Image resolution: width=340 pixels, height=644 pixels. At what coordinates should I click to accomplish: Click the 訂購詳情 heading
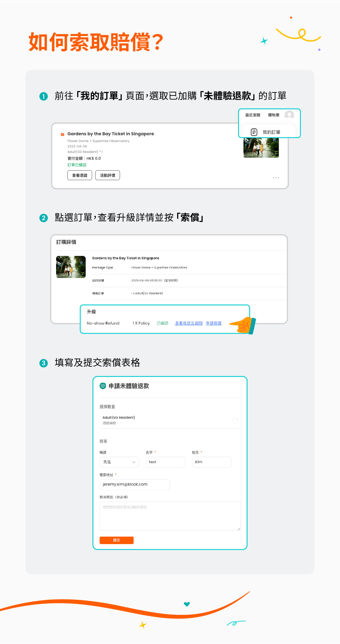[66, 242]
